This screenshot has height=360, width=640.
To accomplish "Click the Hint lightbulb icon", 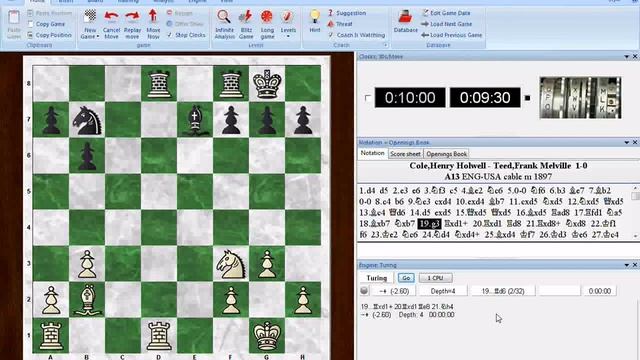I will point(315,17).
